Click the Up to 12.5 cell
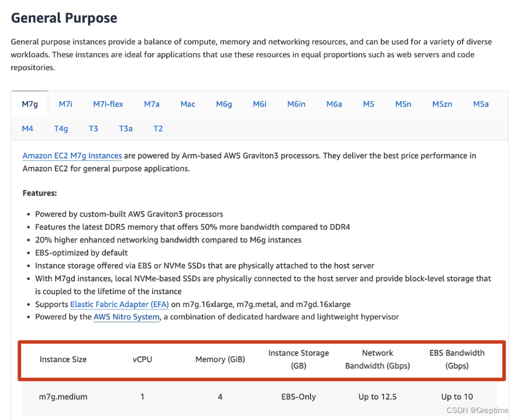 tap(378, 397)
